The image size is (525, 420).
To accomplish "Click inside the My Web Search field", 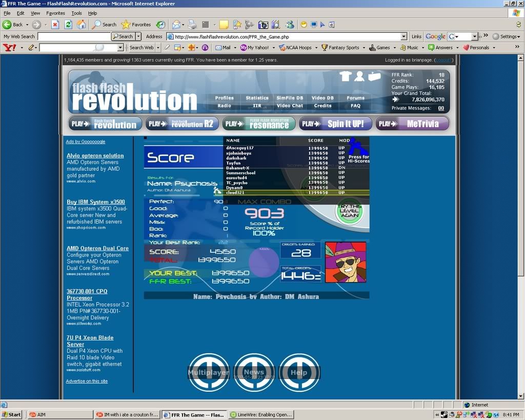I will 74,36.
